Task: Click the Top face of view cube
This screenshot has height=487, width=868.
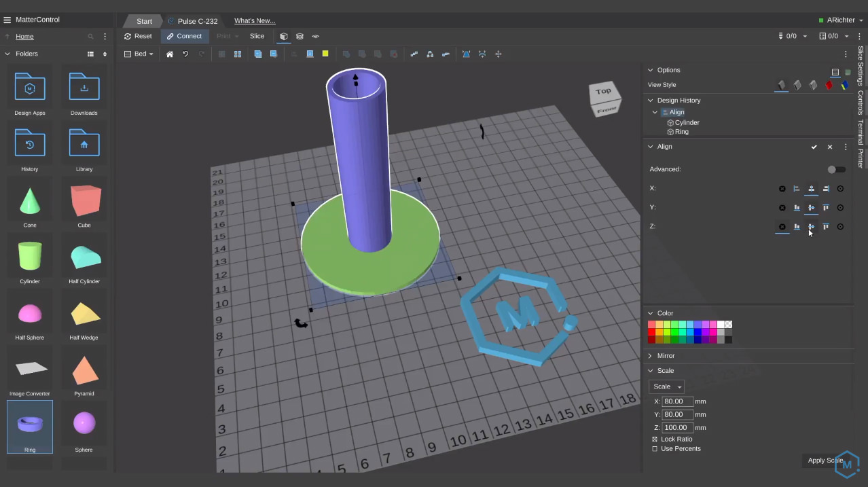Action: (x=603, y=91)
